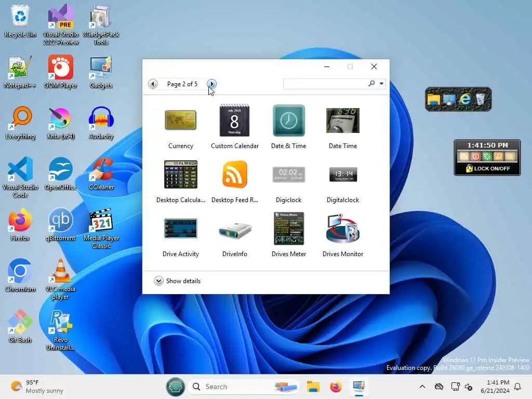Open Internet Explorer from launcher gadget
The width and height of the screenshot is (532, 399).
point(465,99)
